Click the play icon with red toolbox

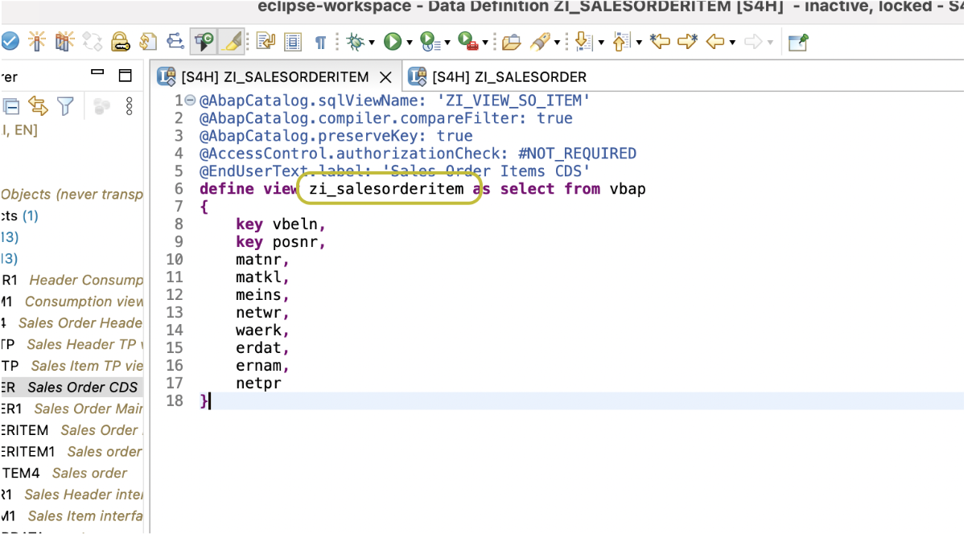click(468, 41)
